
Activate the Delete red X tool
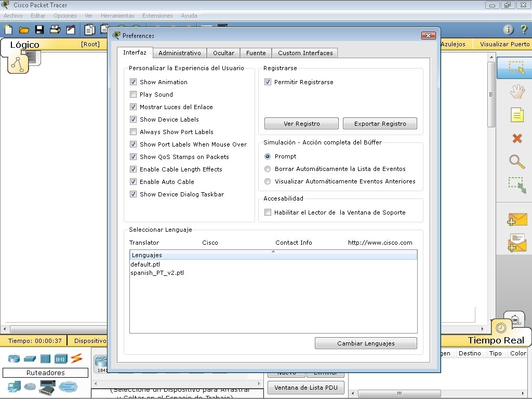tap(517, 138)
